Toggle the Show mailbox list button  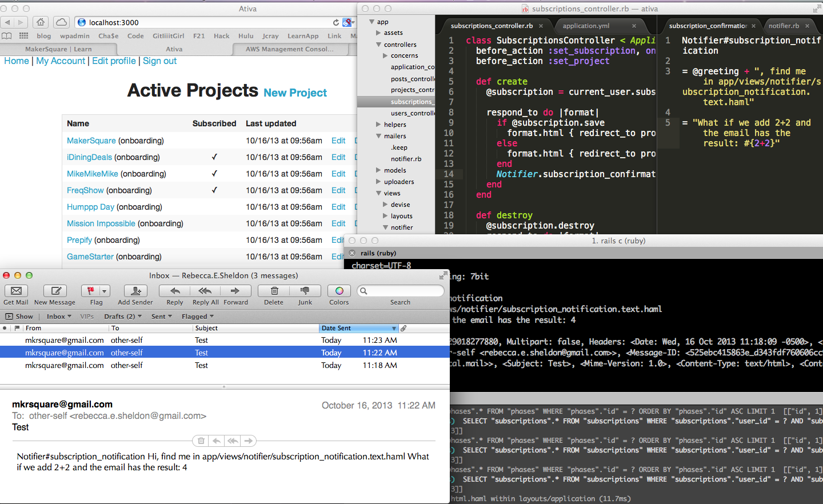(x=19, y=317)
